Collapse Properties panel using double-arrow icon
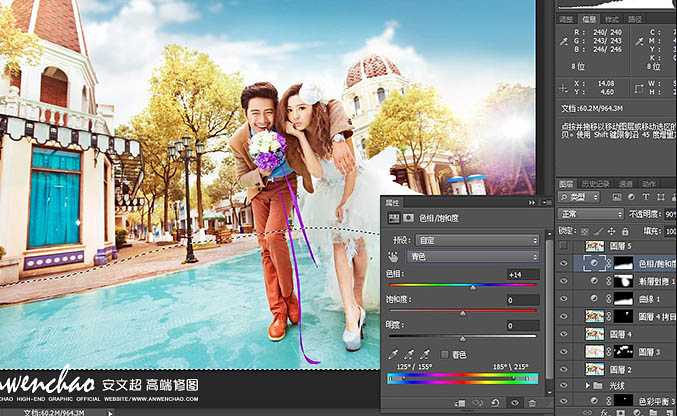The image size is (677, 416). [x=532, y=202]
